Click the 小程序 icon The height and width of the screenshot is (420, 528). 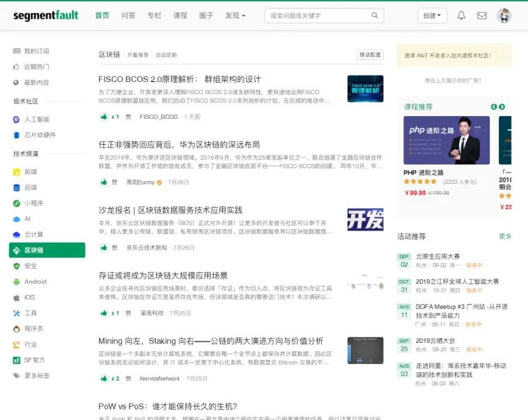coord(16,203)
